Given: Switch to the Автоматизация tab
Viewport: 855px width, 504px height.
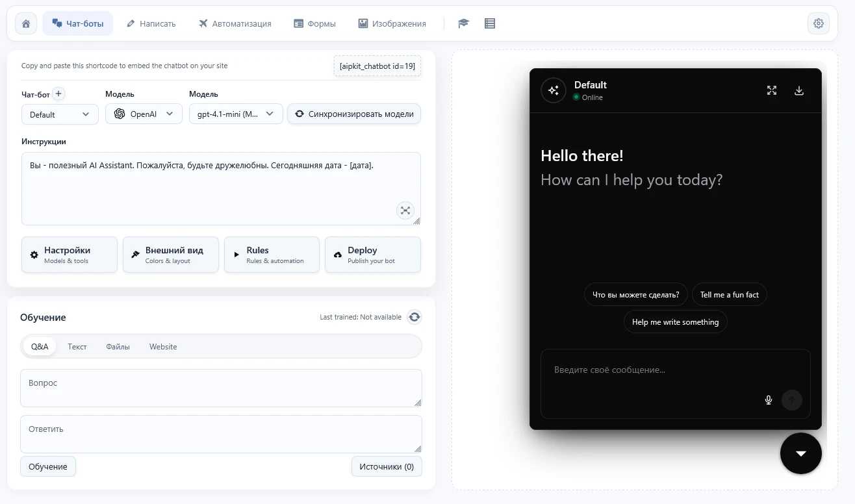Looking at the screenshot, I should coord(235,23).
